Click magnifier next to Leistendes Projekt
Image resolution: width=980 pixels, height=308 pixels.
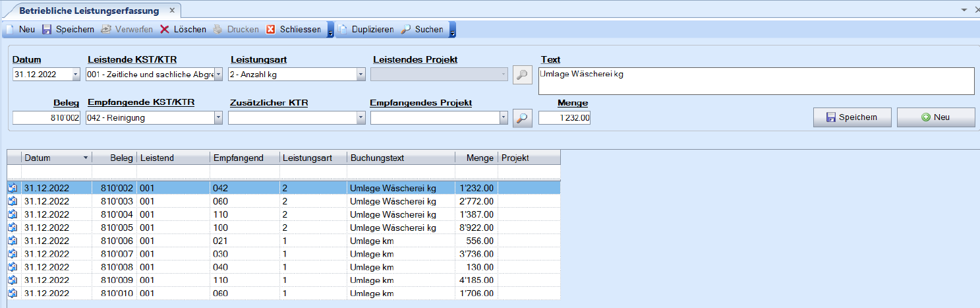pyautogui.click(x=522, y=75)
